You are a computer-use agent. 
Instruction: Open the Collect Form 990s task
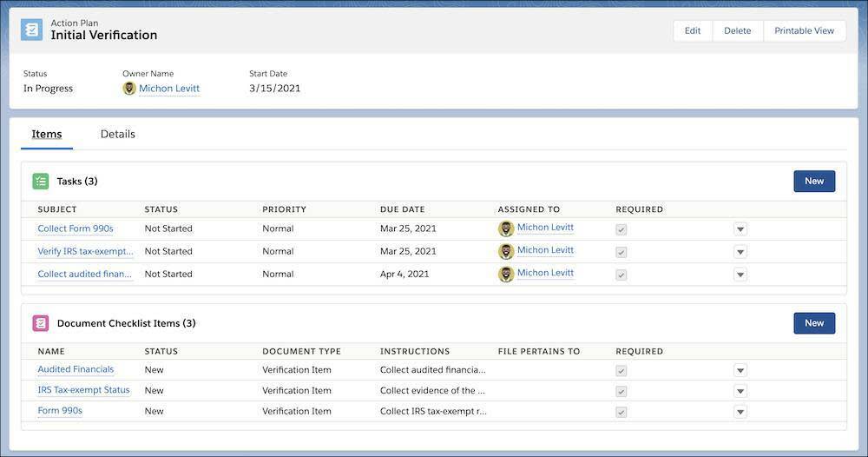click(x=76, y=228)
